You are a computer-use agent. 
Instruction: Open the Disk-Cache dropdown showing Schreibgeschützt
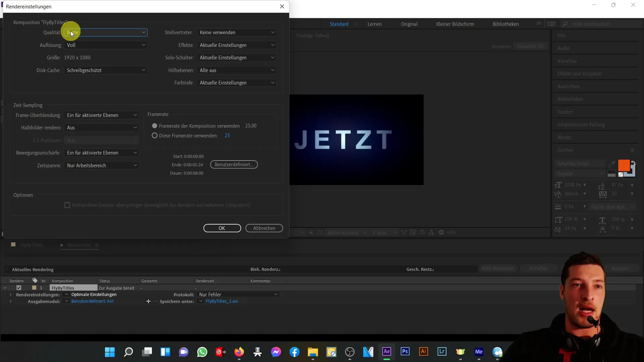tap(106, 70)
